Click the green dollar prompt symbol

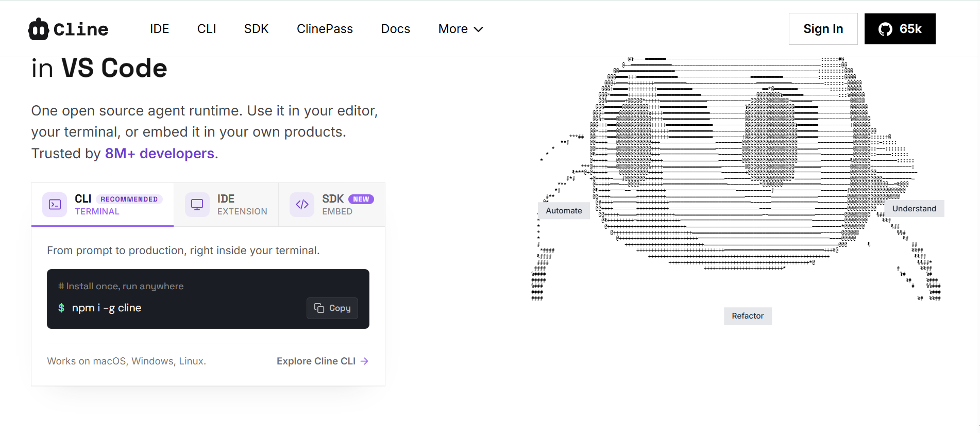(x=61, y=308)
